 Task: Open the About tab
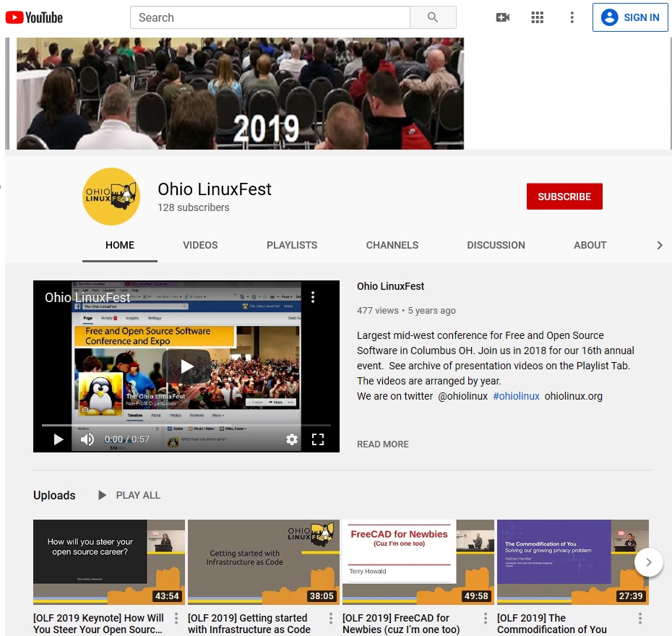[590, 245]
